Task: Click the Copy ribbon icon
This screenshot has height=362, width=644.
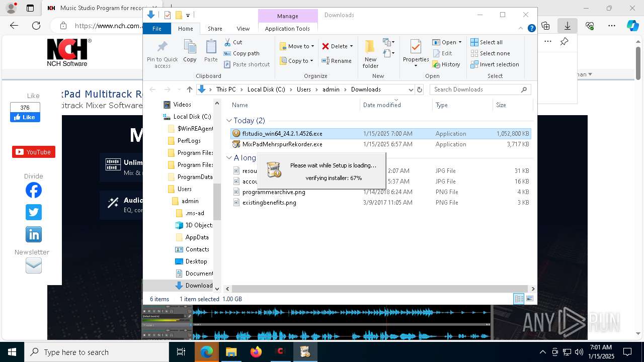Action: tap(190, 51)
